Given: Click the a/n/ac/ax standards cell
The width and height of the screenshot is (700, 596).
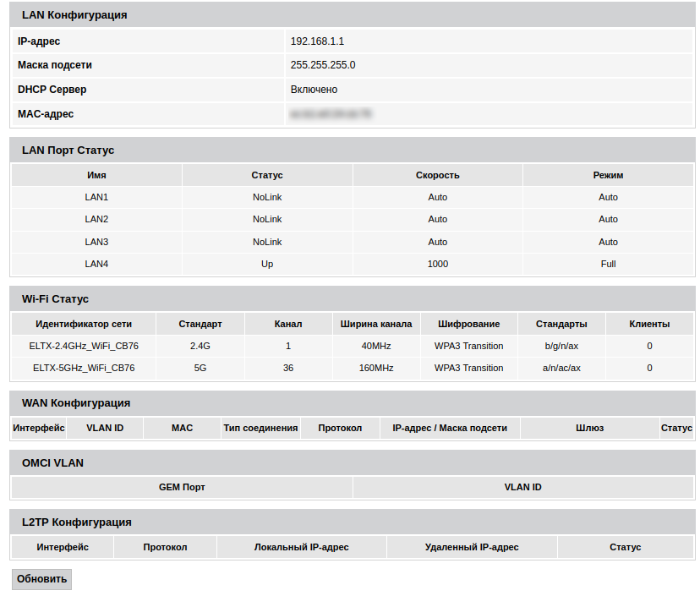Looking at the screenshot, I should pyautogui.click(x=561, y=368).
